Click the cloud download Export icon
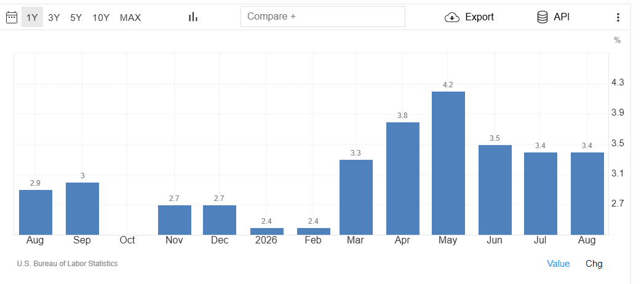This screenshot has width=644, height=284. (452, 17)
